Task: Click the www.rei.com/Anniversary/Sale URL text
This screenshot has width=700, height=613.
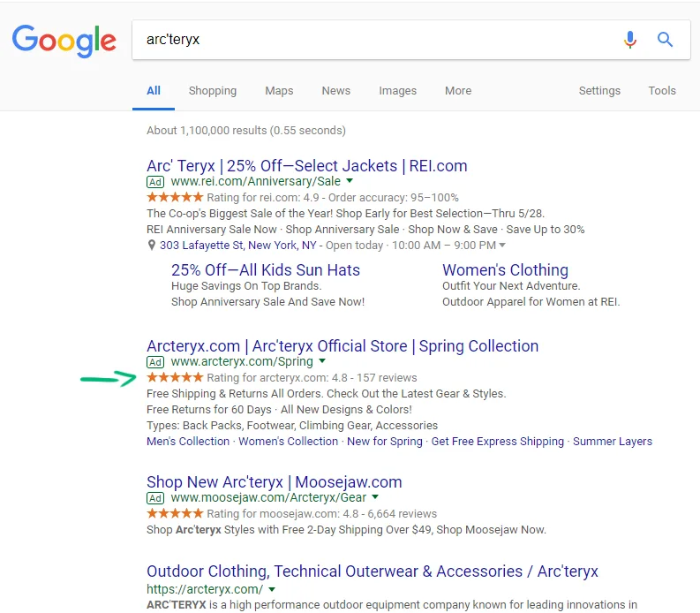Action: pos(255,181)
